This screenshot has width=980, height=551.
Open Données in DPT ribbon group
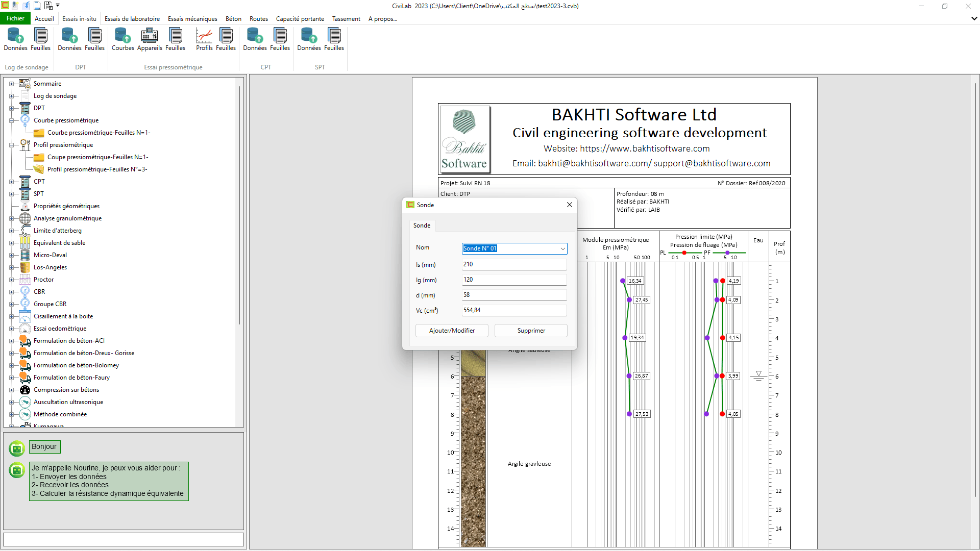(x=69, y=39)
